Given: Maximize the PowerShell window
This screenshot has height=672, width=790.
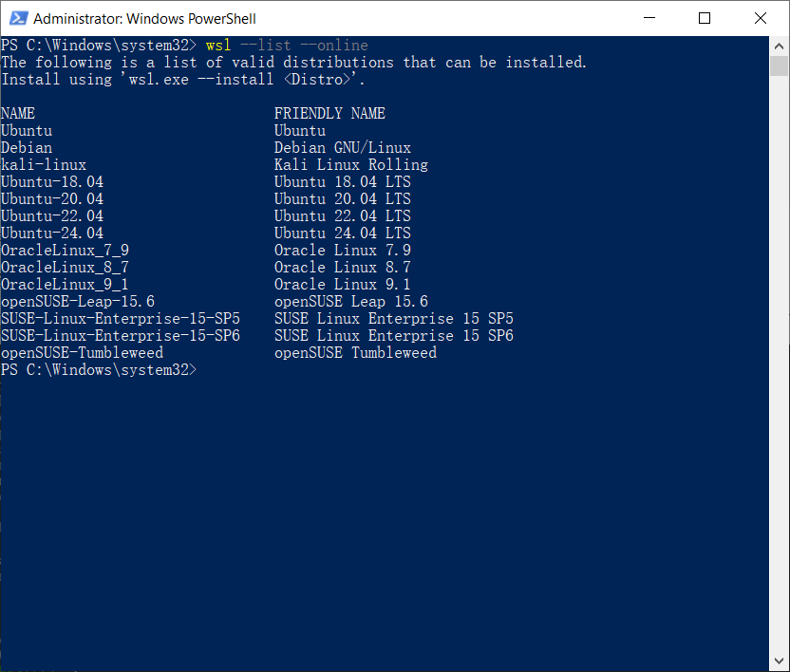Looking at the screenshot, I should coord(705,18).
